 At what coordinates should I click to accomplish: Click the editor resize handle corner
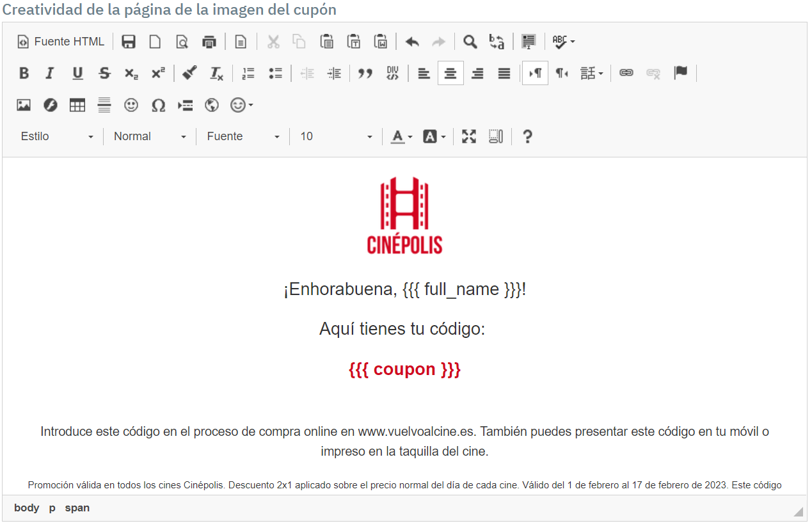tap(799, 511)
